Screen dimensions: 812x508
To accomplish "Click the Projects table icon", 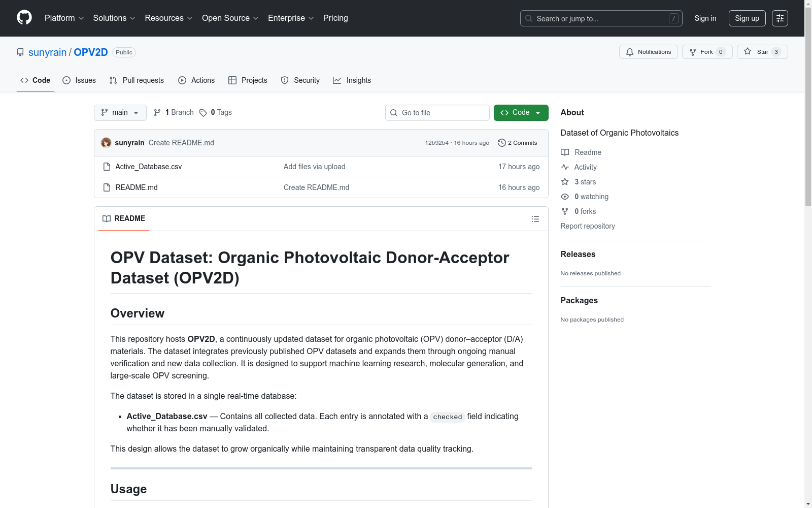I will (x=232, y=80).
